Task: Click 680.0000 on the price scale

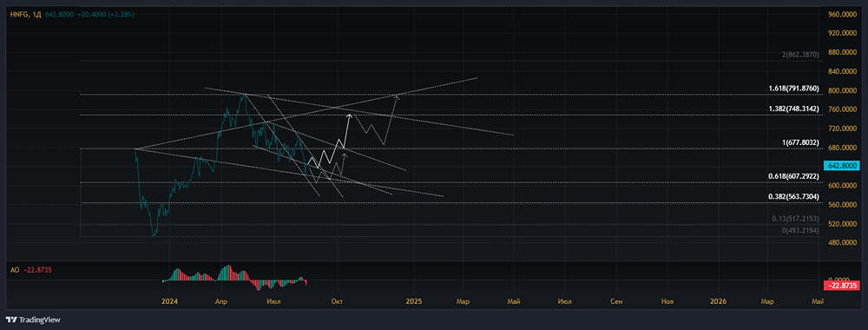Action: click(843, 148)
